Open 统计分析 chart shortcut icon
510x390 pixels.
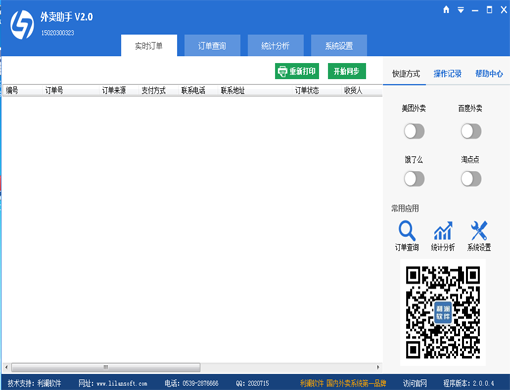(x=443, y=231)
